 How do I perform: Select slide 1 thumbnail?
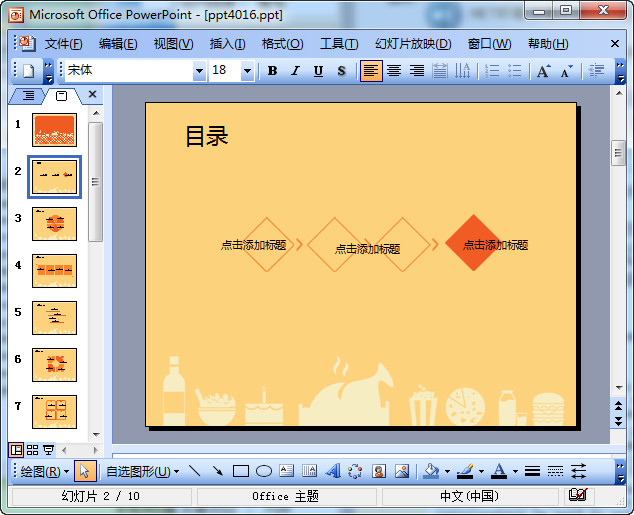tap(54, 130)
